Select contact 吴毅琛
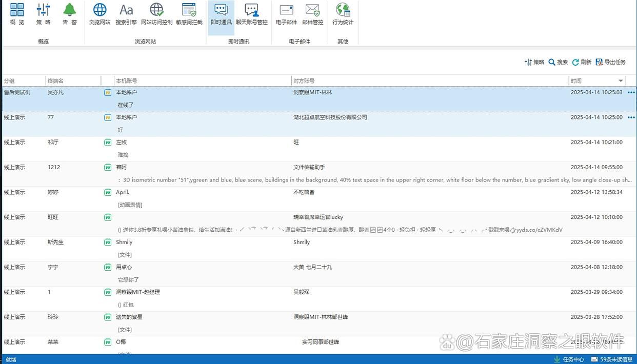Image resolution: width=637 pixels, height=364 pixels. 302,292
